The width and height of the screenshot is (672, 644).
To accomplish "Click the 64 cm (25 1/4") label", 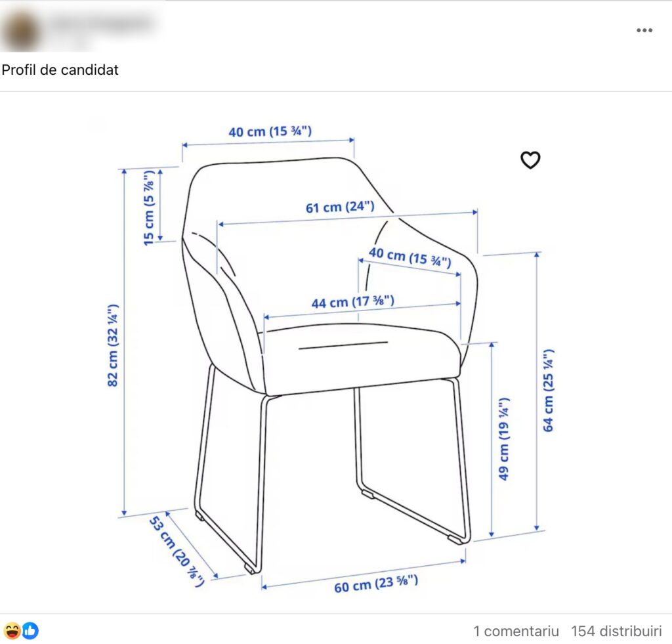I will click(x=548, y=390).
